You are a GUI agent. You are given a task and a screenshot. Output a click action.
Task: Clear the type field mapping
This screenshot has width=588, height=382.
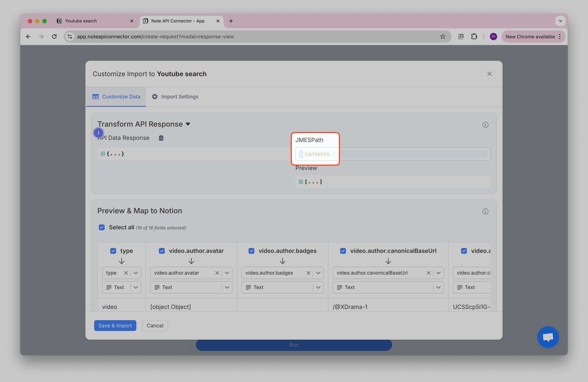pyautogui.click(x=126, y=273)
